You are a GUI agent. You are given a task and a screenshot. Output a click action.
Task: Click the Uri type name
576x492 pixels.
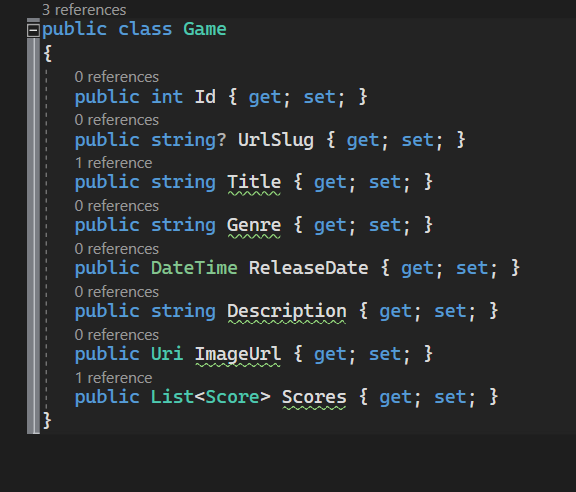pos(167,354)
